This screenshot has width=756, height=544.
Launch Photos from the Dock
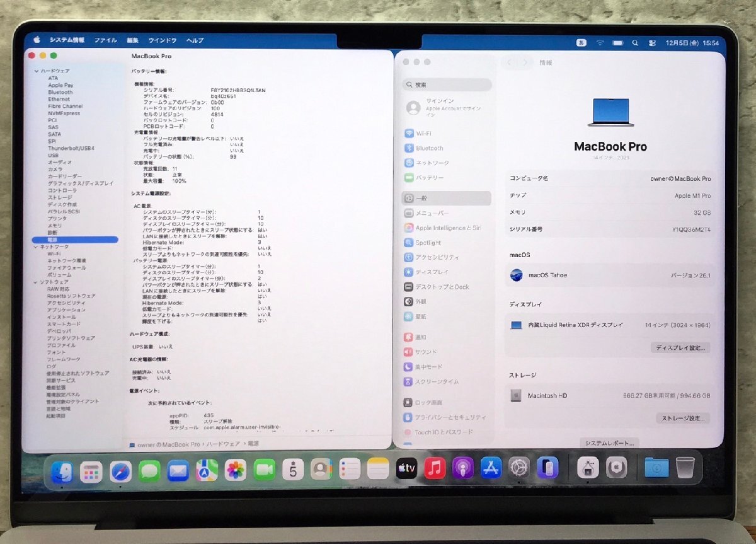[236, 470]
